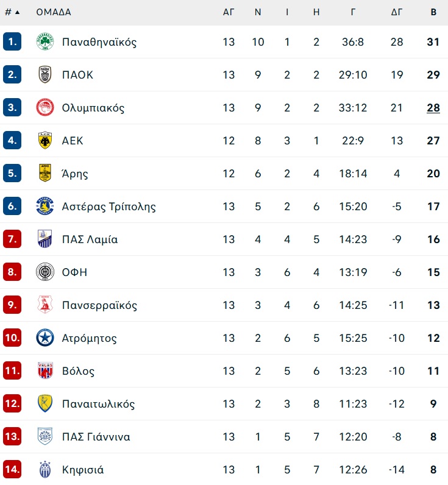Click the blue rank 1 position badge
This screenshot has height=485, width=448.
[x=12, y=41]
